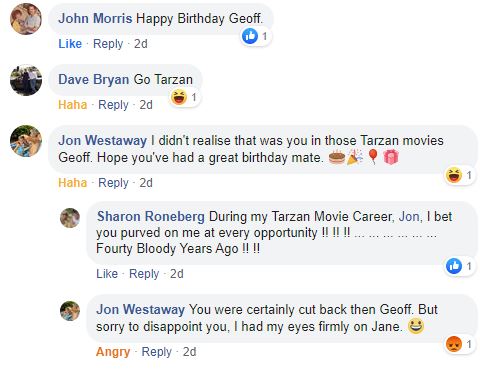The height and width of the screenshot is (372, 480).
Task: Open the Haha reaction on Dave Bryan's comment
Action: [184, 97]
